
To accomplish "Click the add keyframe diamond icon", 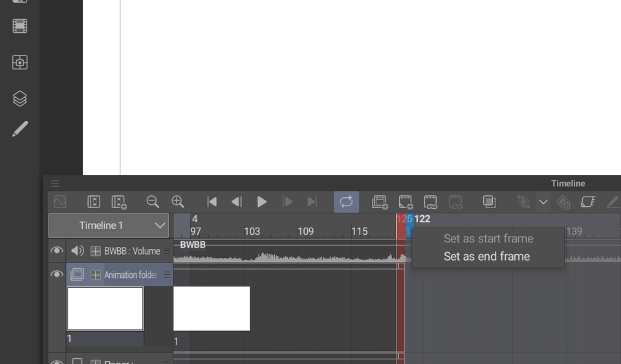I will pyautogui.click(x=523, y=202).
